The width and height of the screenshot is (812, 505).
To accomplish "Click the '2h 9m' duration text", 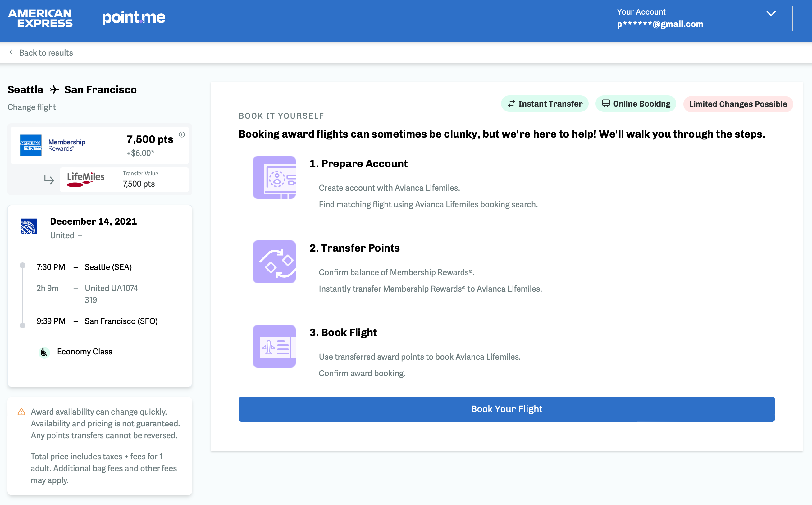I will [x=48, y=288].
